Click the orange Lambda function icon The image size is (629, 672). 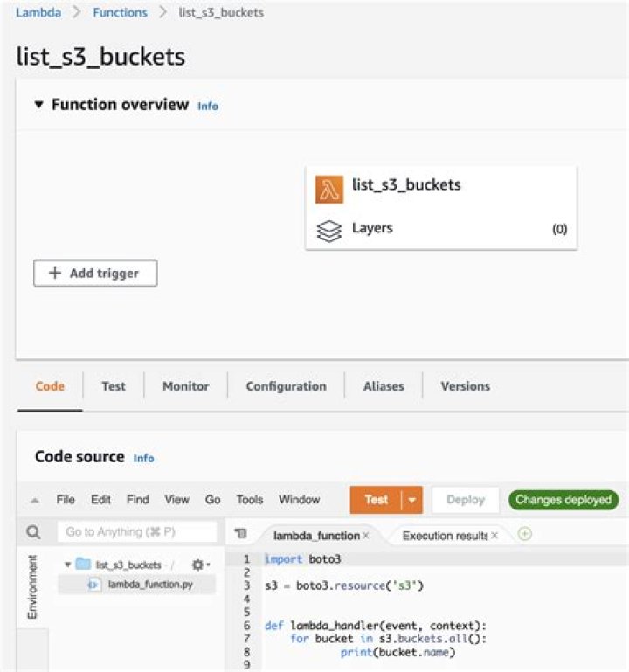(x=329, y=189)
